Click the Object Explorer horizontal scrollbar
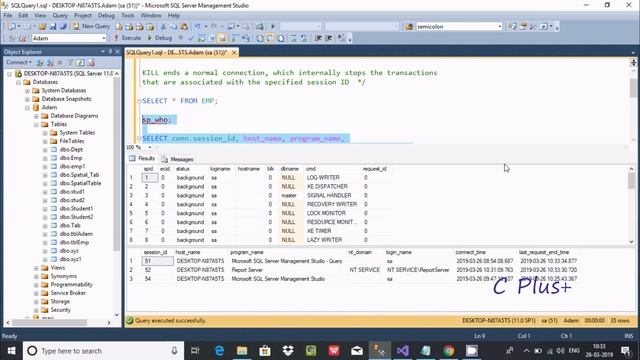Viewport: 640px width, 360px height. point(58,322)
